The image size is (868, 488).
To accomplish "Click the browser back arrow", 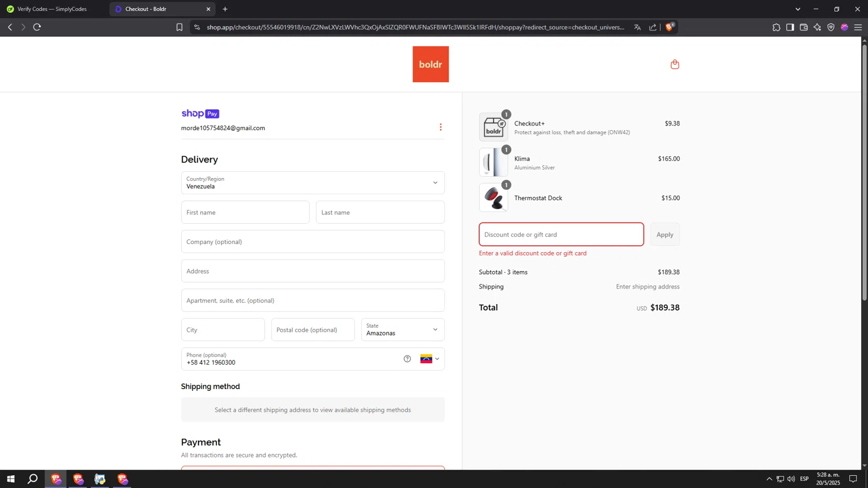I will point(10,27).
